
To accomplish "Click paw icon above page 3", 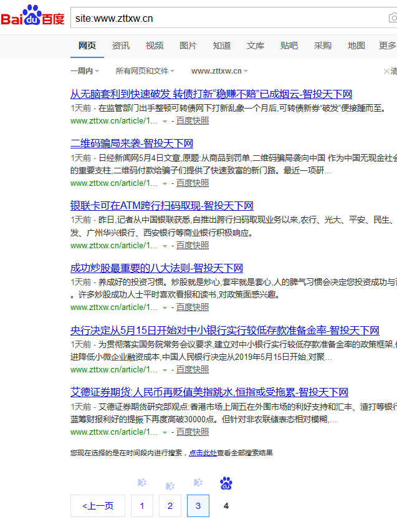I will [x=198, y=483].
